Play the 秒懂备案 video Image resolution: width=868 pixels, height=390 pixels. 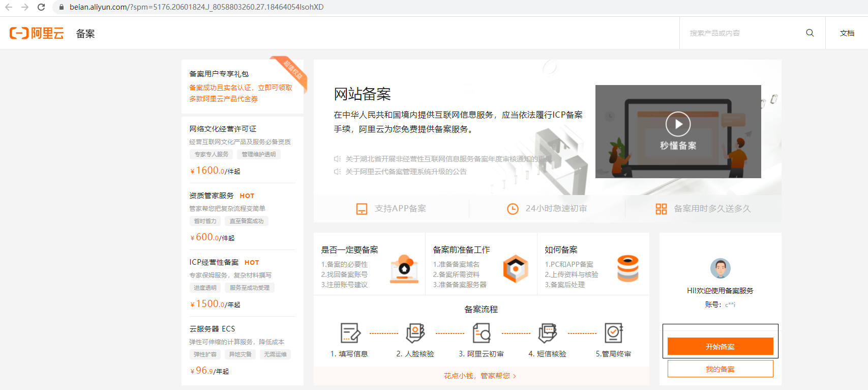pyautogui.click(x=678, y=124)
